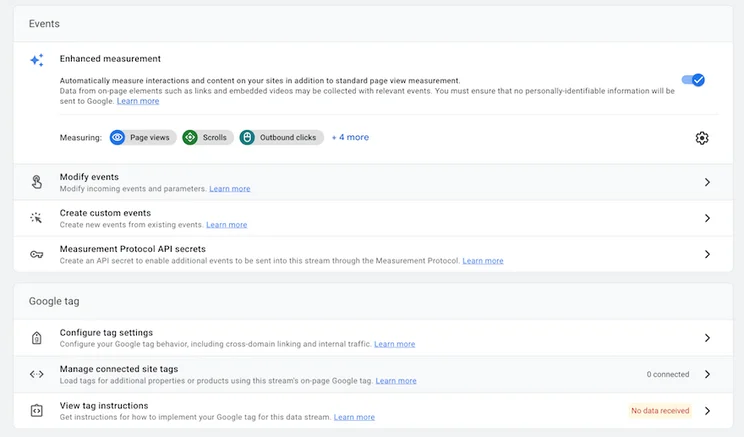744x437 pixels.
Task: Click the Modify events touch icon
Action: click(x=37, y=182)
